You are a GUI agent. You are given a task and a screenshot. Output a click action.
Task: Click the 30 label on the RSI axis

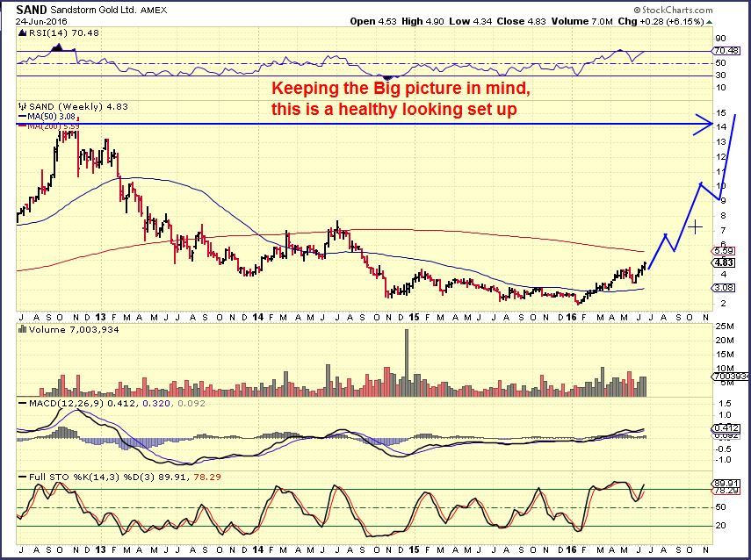[x=721, y=75]
